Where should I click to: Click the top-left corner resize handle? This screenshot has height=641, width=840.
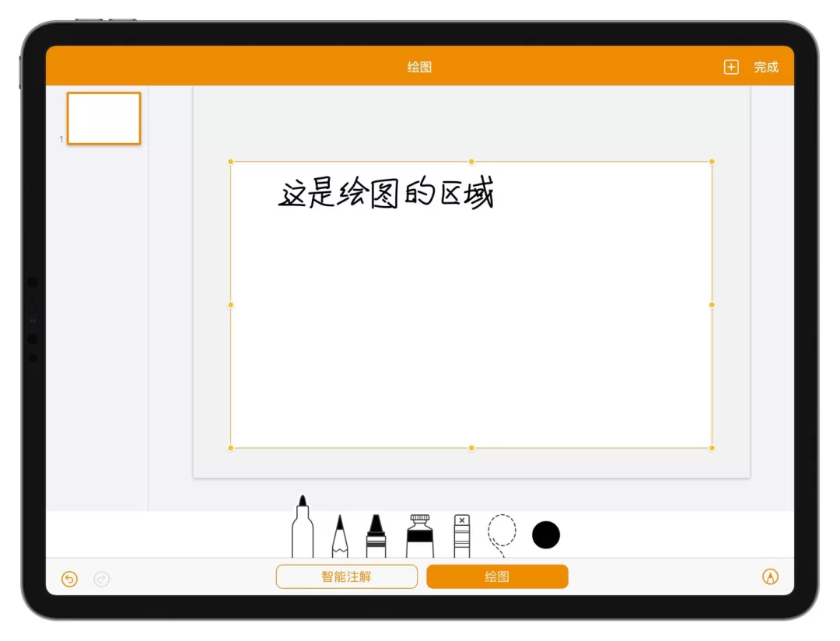231,162
